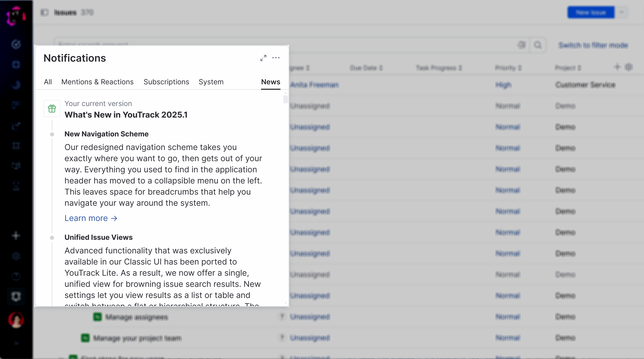Click the gift icon beside current version

[52, 109]
